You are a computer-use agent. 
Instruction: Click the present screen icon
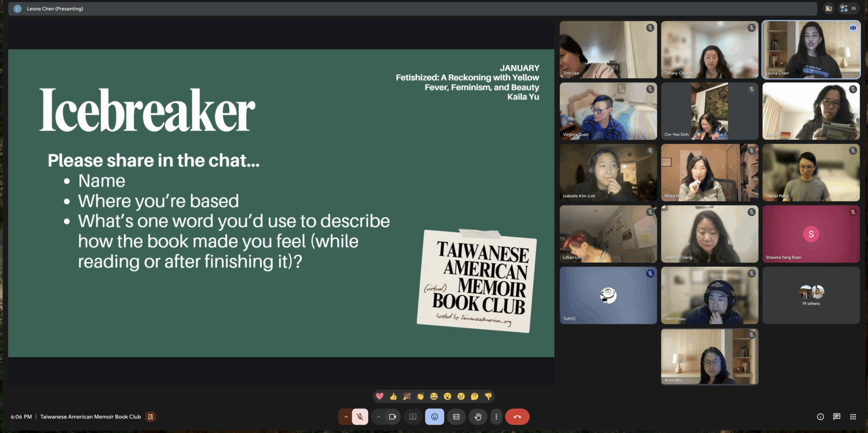pyautogui.click(x=413, y=417)
